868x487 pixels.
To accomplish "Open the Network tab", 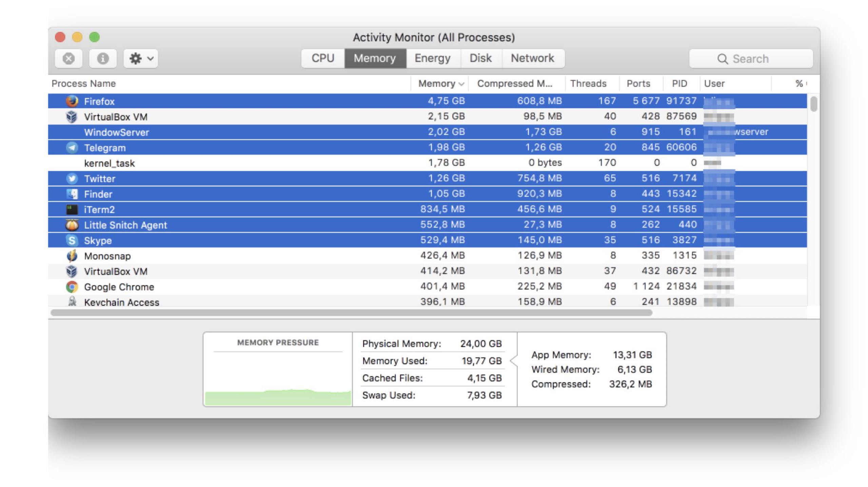I will (x=532, y=58).
